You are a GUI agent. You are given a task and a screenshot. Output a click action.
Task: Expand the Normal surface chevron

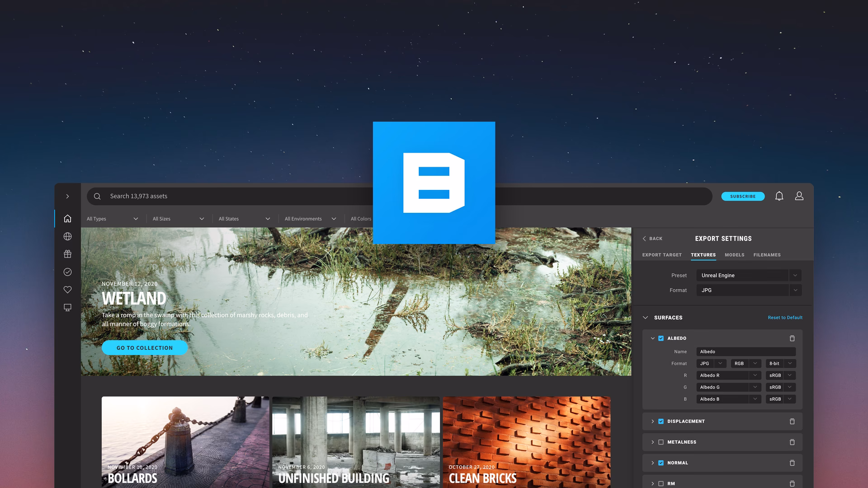coord(652,463)
